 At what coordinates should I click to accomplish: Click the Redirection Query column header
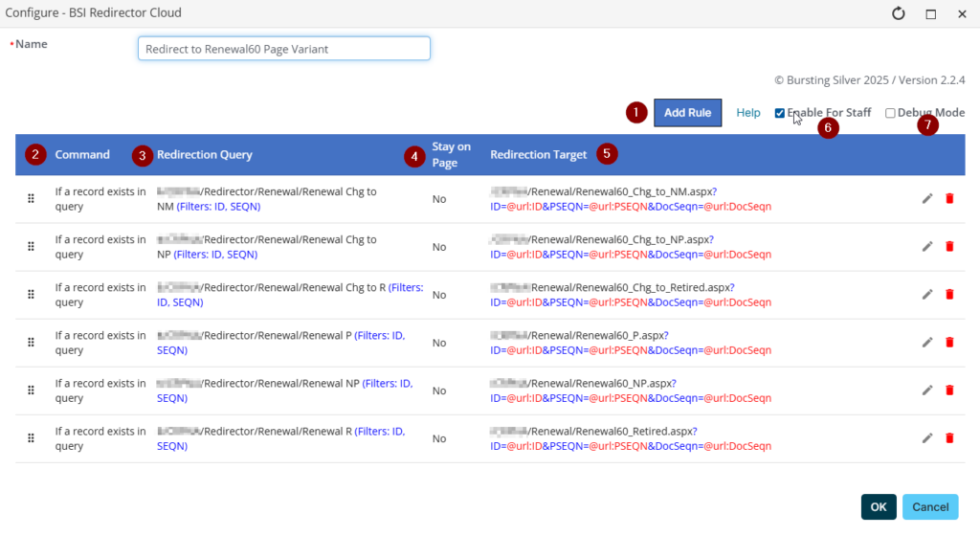(205, 154)
